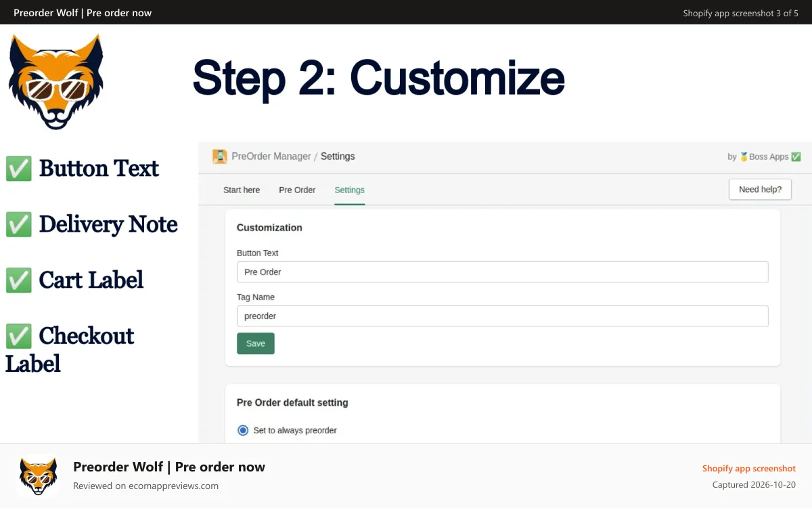The image size is (812, 508).
Task: Select the Settings tab
Action: tap(349, 190)
